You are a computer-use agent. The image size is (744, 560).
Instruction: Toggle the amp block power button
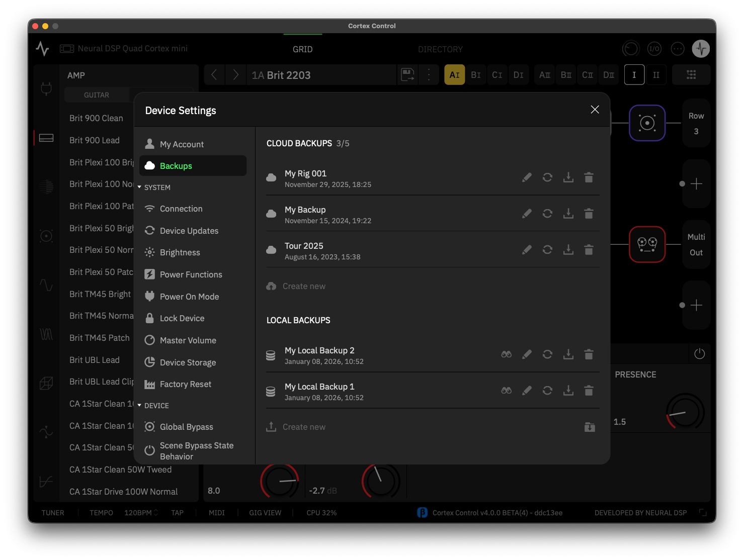pos(699,354)
